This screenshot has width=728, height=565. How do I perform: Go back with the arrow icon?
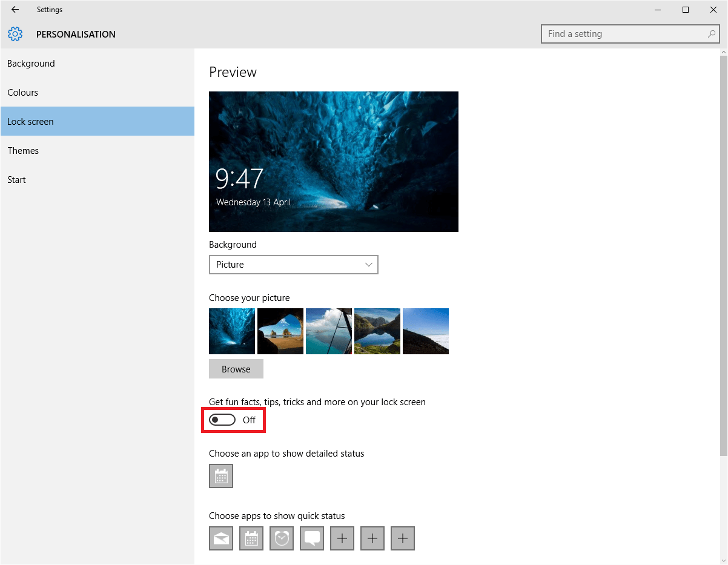(x=15, y=10)
